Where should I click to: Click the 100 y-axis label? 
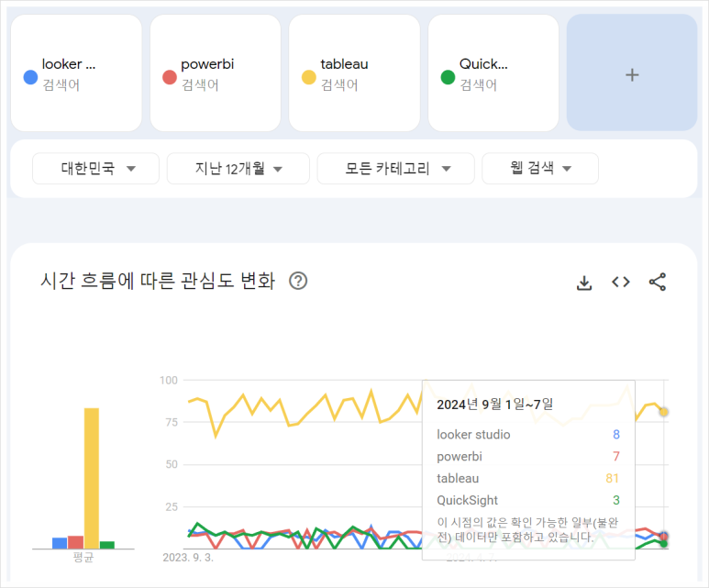coord(169,380)
